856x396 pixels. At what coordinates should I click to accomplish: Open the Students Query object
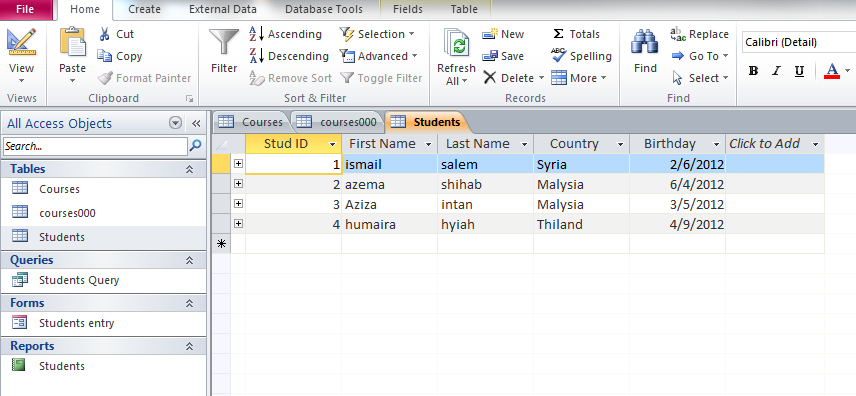[79, 280]
